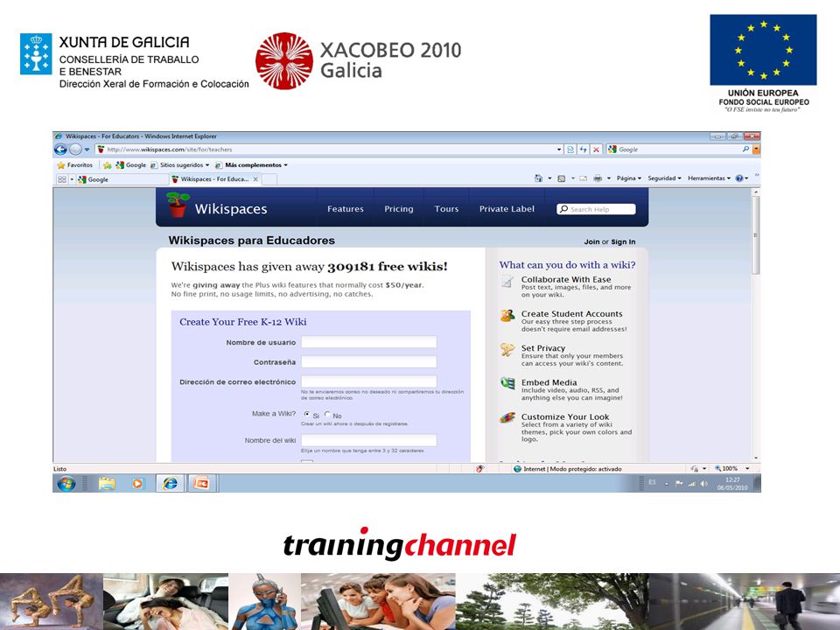Click the popup blocker icon in status bar

coord(479,469)
